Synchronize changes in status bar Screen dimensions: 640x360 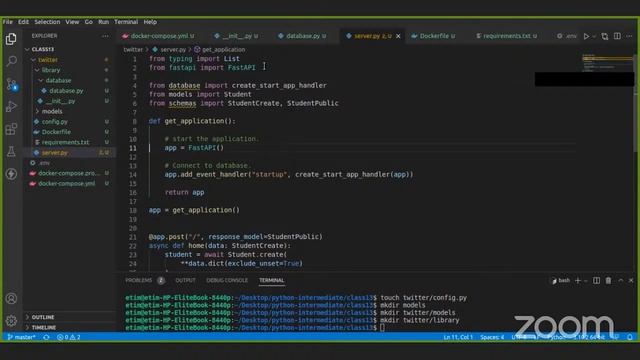46,337
